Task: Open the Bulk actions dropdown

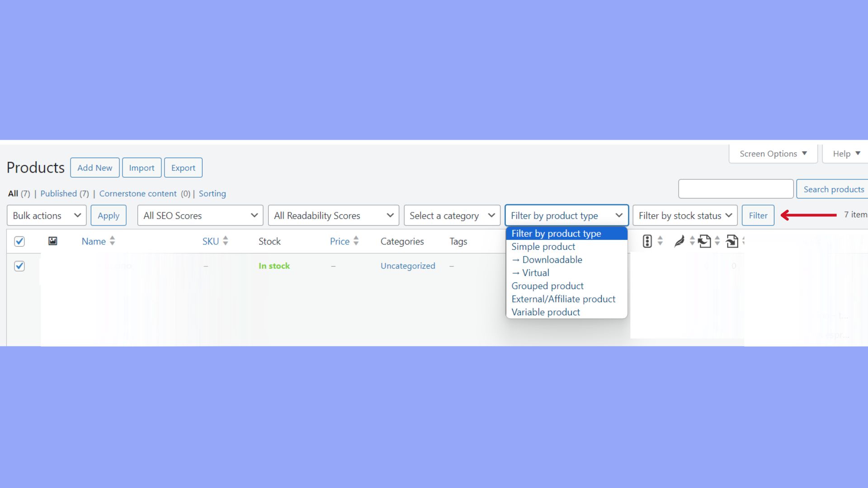Action: coord(47,216)
